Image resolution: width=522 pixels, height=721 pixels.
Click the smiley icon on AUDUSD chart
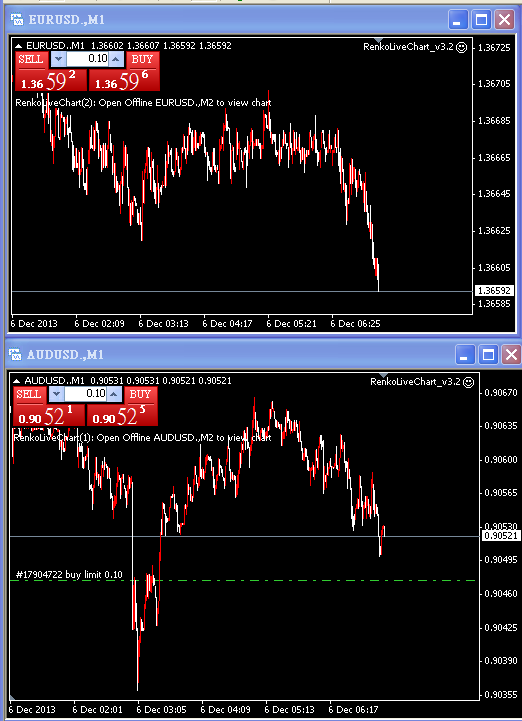pos(468,382)
